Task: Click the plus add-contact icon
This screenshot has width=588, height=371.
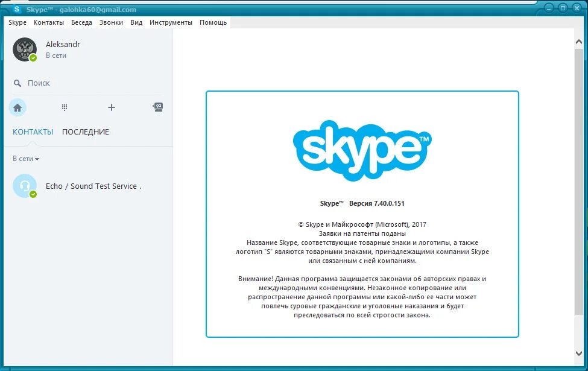Action: pos(112,107)
